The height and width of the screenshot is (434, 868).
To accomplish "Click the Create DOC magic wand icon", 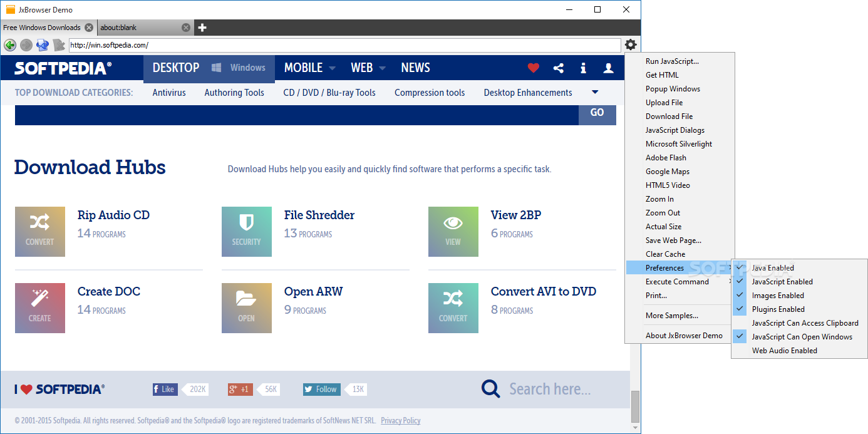I will pos(40,308).
